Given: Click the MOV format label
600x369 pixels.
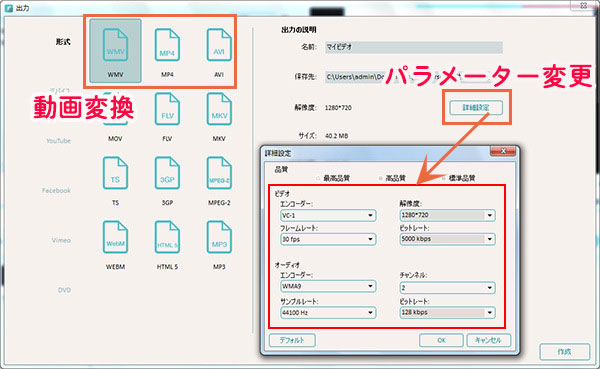Looking at the screenshot, I should click(x=115, y=139).
